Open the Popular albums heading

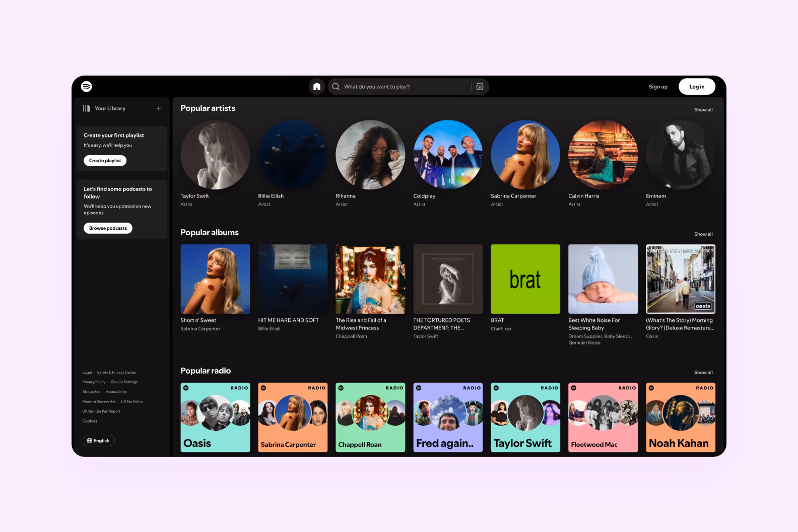210,233
